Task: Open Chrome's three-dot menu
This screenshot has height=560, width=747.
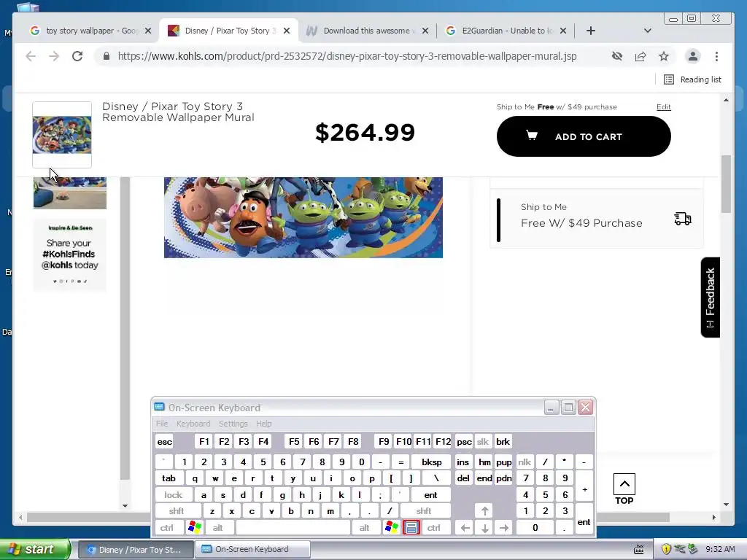Action: pos(716,56)
